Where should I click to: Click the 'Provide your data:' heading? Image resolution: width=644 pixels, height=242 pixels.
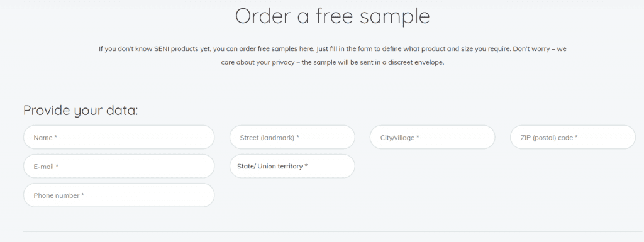(x=81, y=111)
